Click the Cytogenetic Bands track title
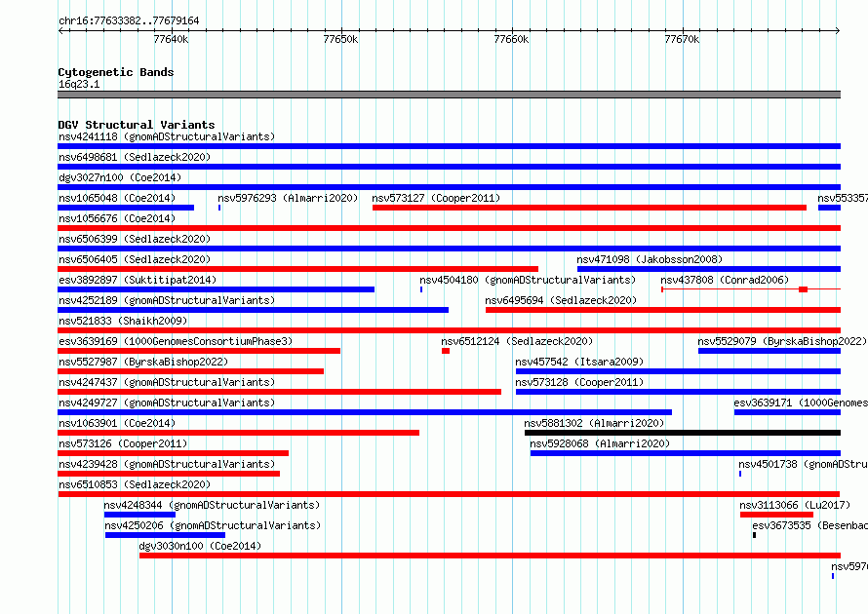The height and width of the screenshot is (614, 868). coord(116,72)
